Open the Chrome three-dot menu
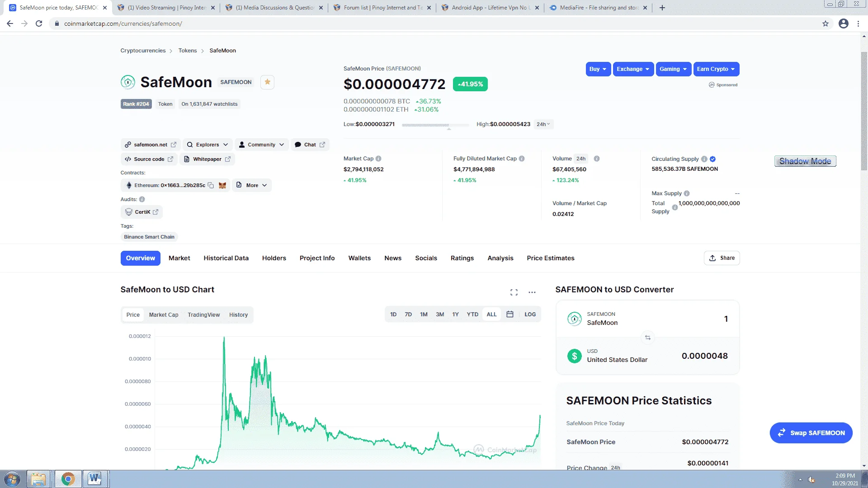 coord(858,23)
